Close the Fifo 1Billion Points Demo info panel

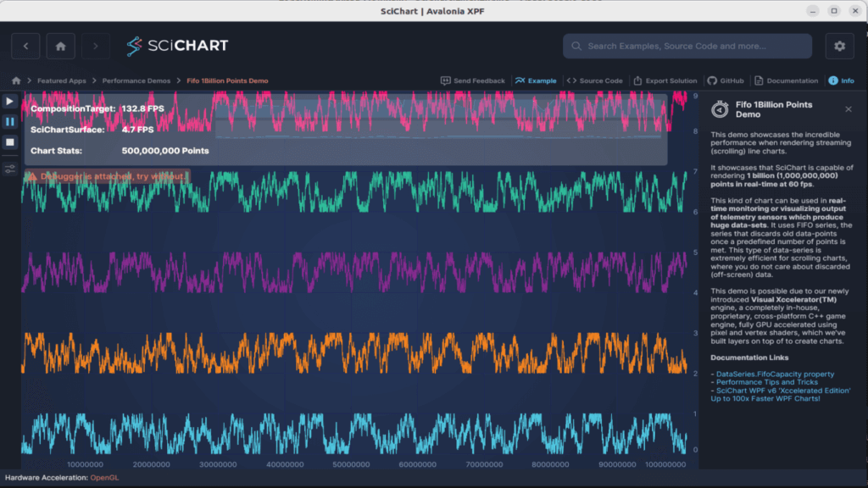click(849, 109)
